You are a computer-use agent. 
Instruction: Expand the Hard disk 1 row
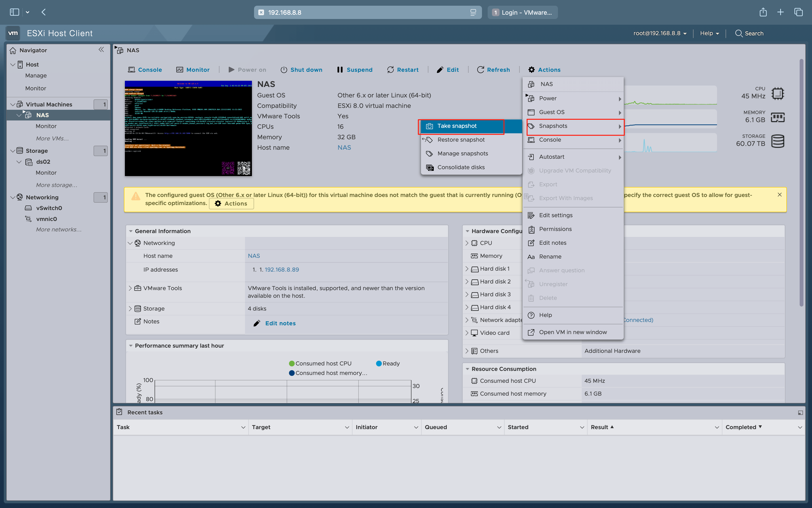[467, 269]
